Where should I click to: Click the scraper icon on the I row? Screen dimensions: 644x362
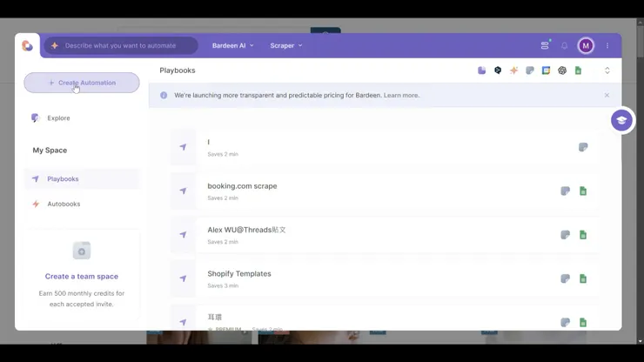point(583,147)
